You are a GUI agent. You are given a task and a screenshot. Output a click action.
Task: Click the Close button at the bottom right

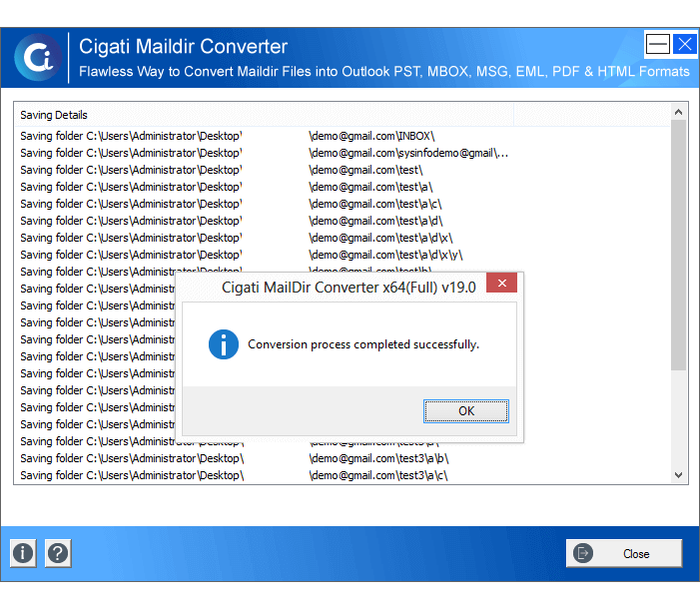click(x=624, y=553)
